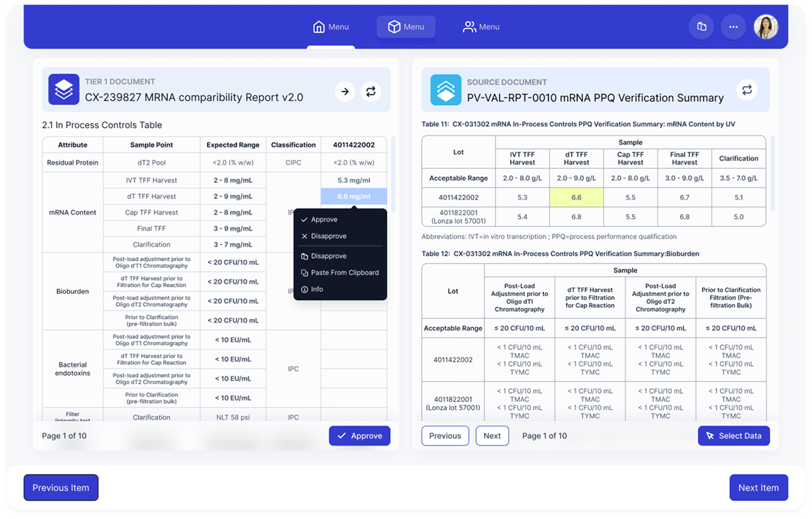Click the arrow icon in Tier 1 header
The width and height of the screenshot is (812, 519).
pos(345,91)
